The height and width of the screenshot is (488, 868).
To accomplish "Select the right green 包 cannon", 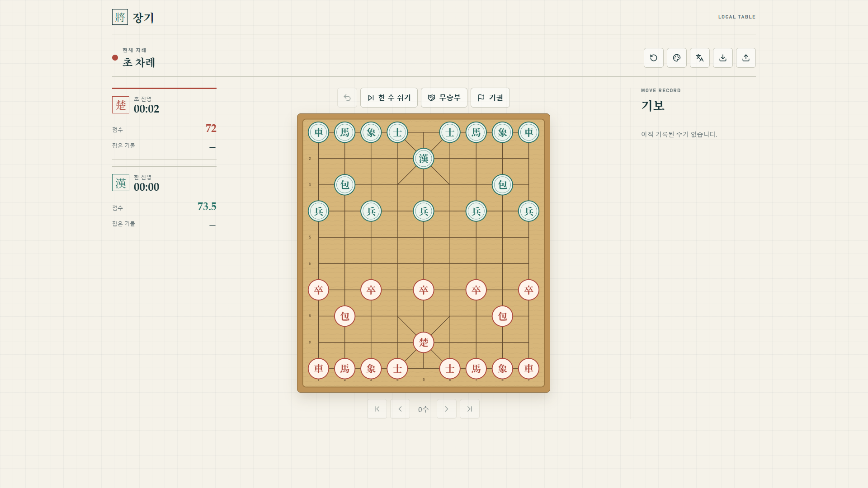I will (502, 185).
